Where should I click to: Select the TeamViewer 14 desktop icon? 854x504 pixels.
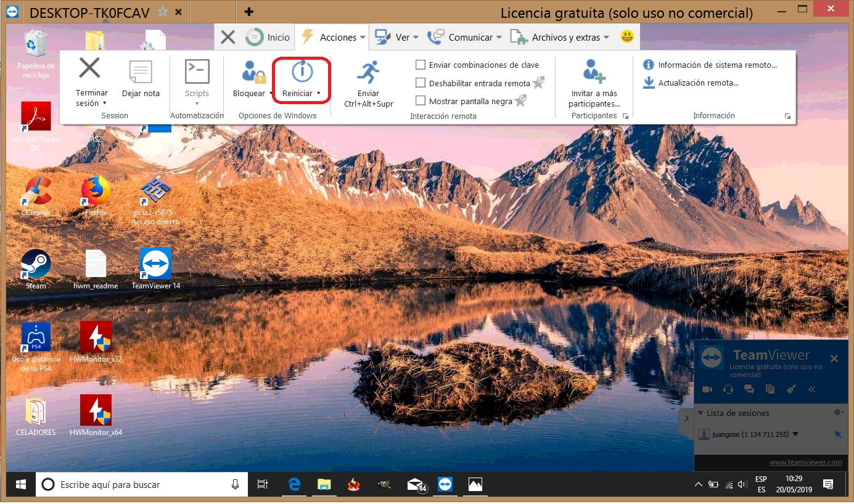tap(155, 270)
